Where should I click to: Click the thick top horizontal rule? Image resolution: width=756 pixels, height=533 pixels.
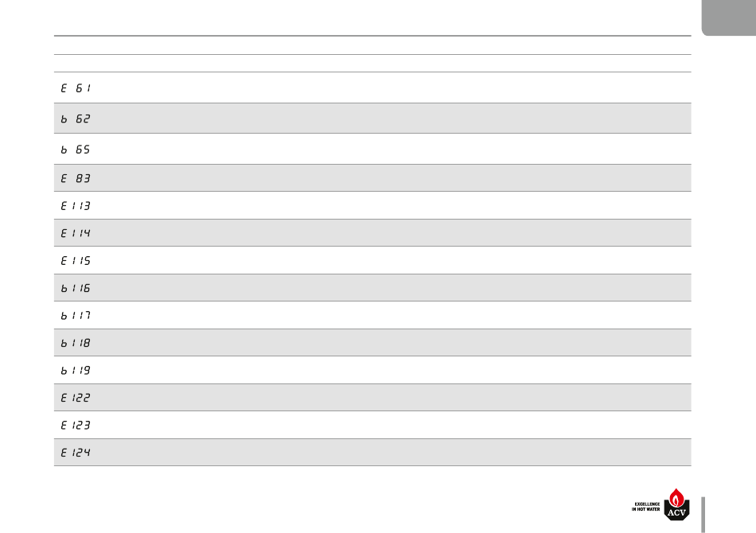(x=372, y=36)
